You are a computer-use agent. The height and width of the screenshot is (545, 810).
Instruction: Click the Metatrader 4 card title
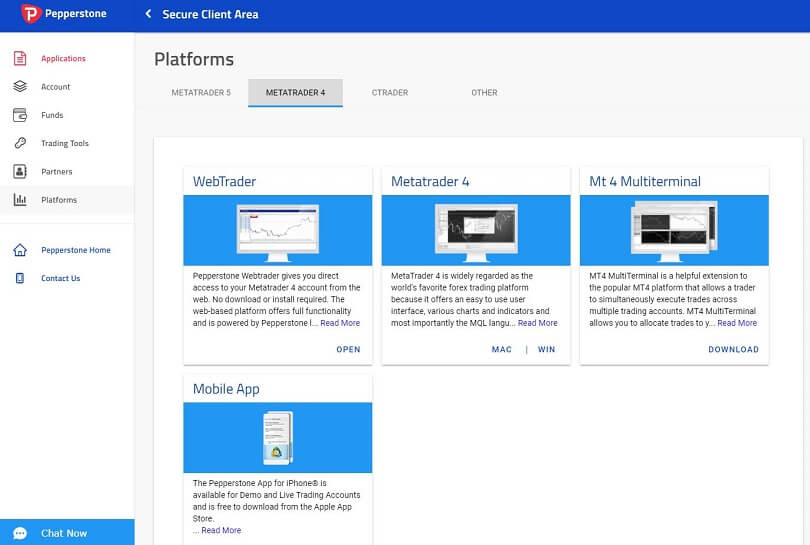430,181
